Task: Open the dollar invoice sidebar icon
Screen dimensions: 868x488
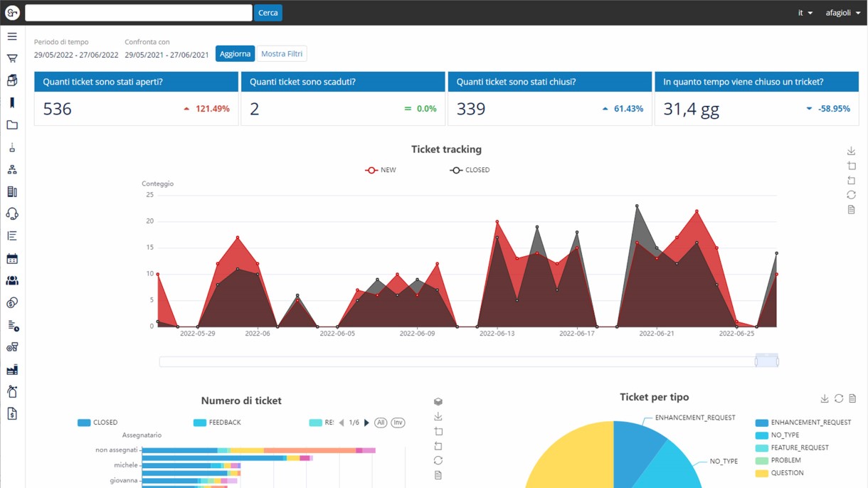Action: 12,414
